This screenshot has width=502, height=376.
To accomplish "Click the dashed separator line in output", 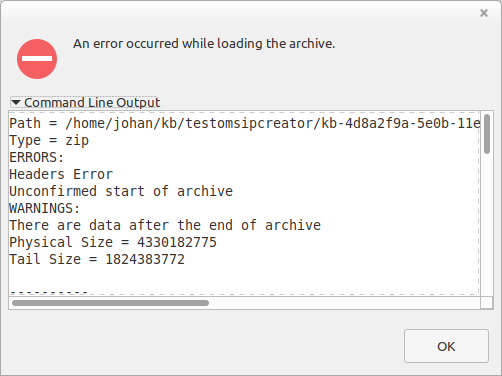I will point(49,292).
